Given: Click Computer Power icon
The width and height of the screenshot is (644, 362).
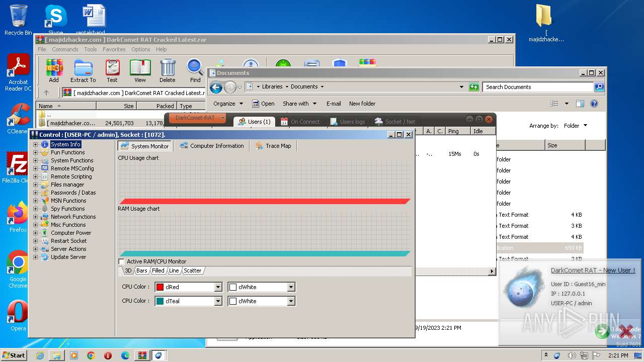Looking at the screenshot, I should (45, 233).
